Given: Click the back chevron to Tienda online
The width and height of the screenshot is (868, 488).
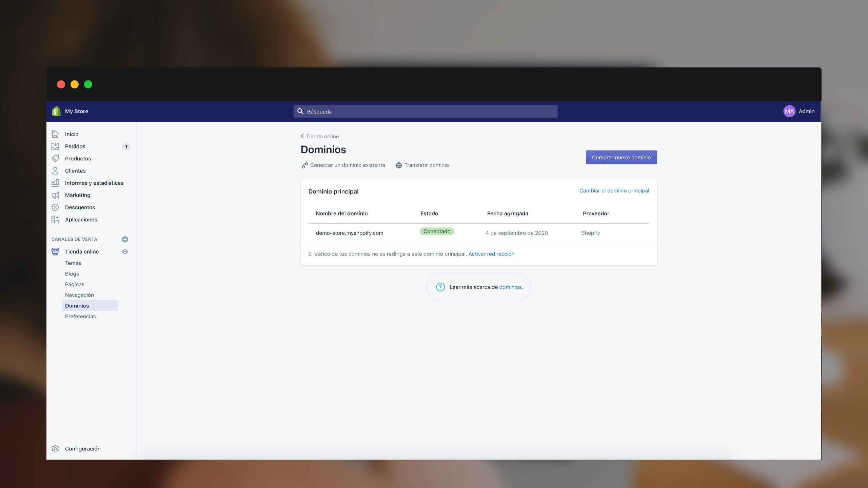Looking at the screenshot, I should [x=302, y=136].
